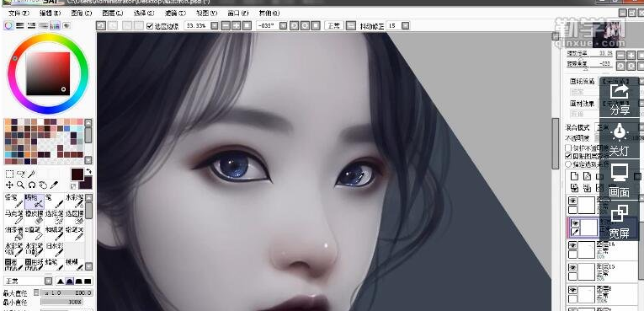Open the 图层 (L) menu
644x311 pixels.
113,13
